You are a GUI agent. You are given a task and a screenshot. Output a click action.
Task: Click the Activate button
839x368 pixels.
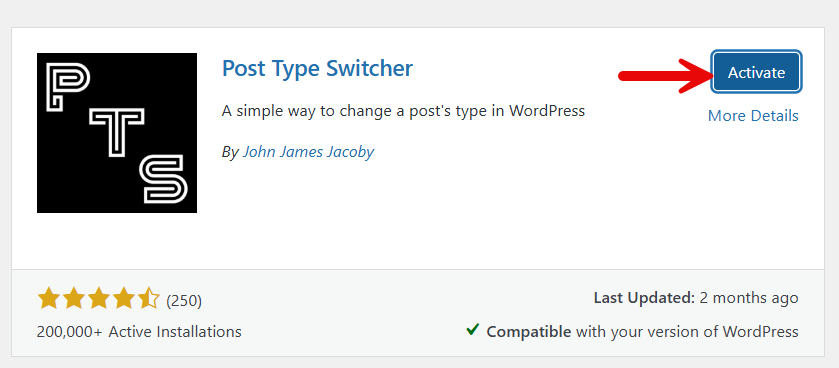point(756,72)
